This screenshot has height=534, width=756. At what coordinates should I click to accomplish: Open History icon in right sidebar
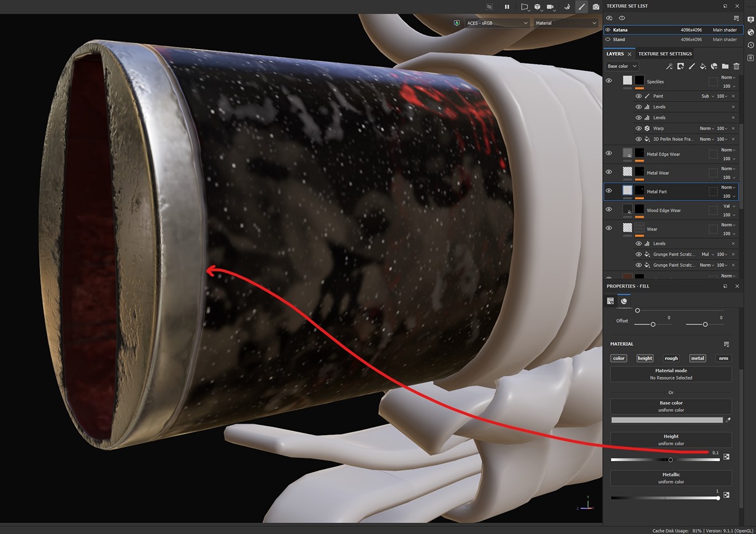(x=750, y=45)
